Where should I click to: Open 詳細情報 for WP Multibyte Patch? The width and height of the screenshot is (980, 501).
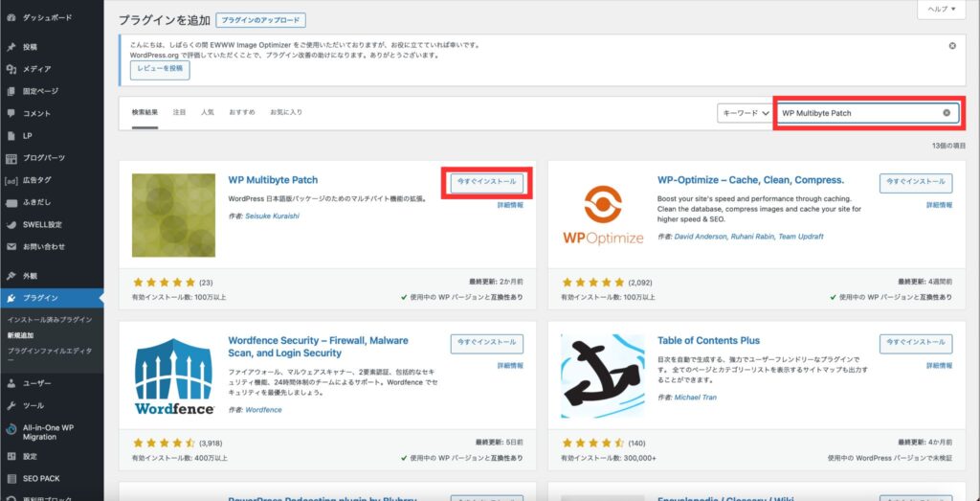point(510,205)
